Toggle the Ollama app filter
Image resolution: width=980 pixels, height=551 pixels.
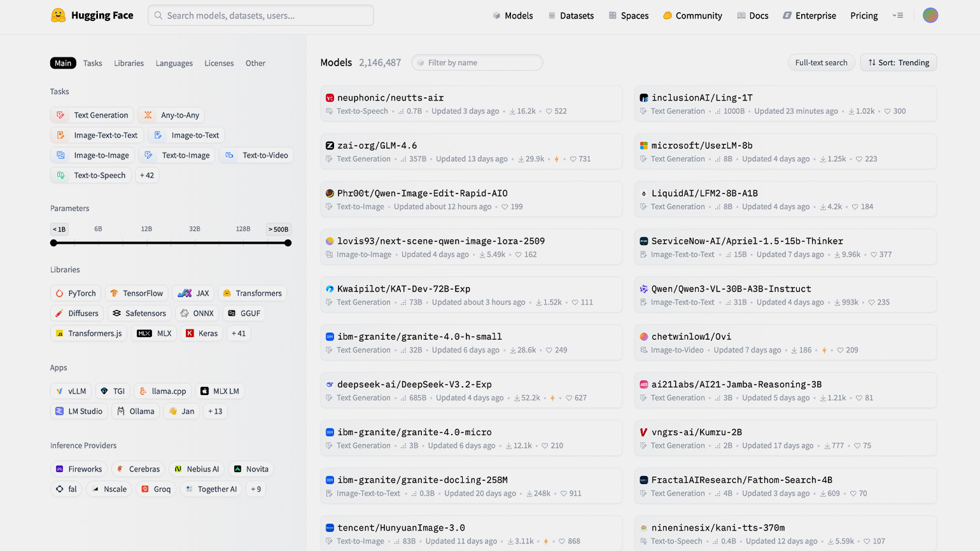(x=136, y=411)
